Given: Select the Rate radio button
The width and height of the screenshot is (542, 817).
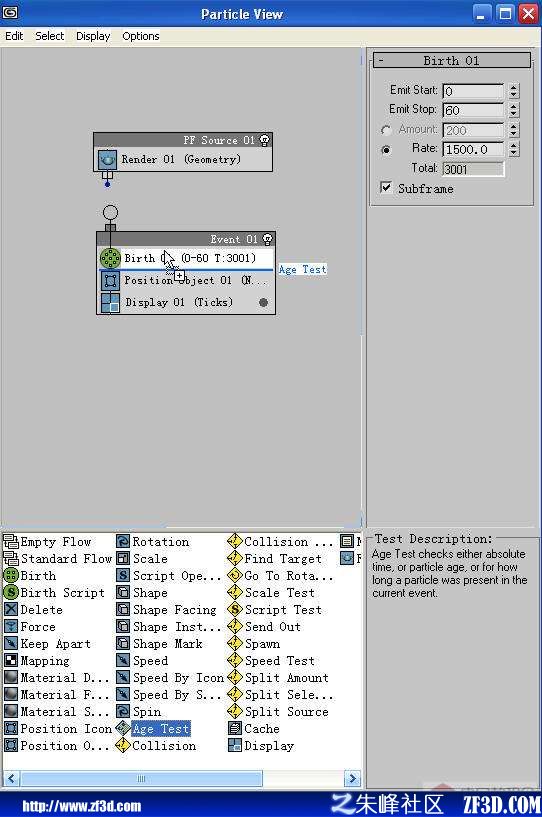Looking at the screenshot, I should [x=386, y=150].
